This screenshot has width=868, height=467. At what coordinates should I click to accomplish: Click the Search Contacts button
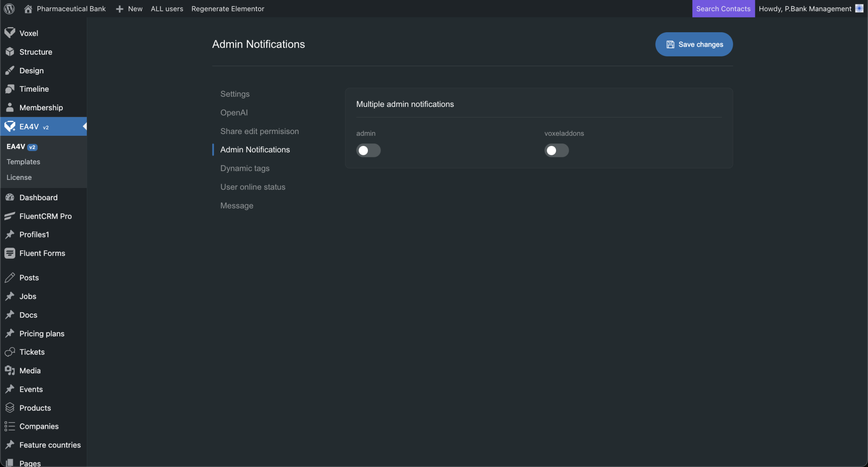[x=723, y=8]
